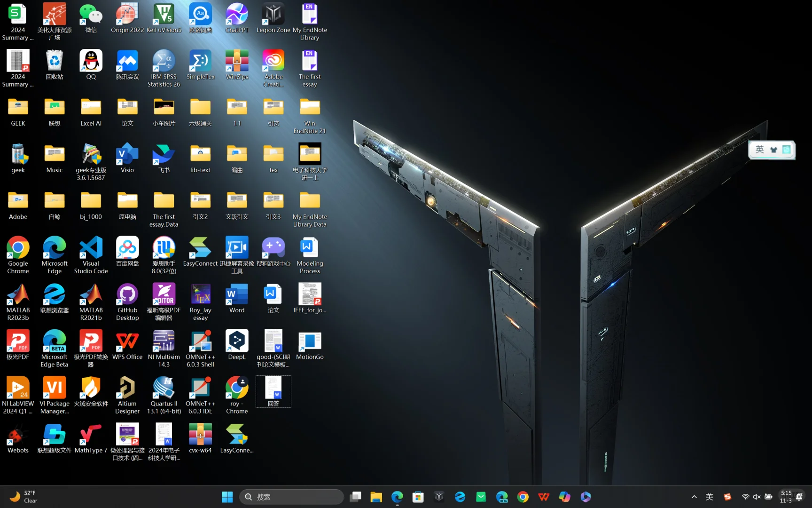Viewport: 812px width, 508px height.
Task: Expand hidden system tray icons
Action: (694, 497)
